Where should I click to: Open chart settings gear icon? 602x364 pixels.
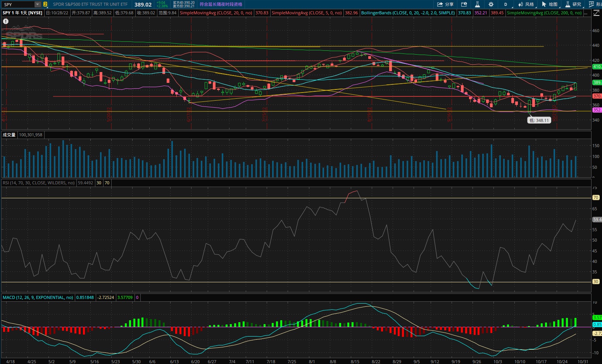click(491, 5)
